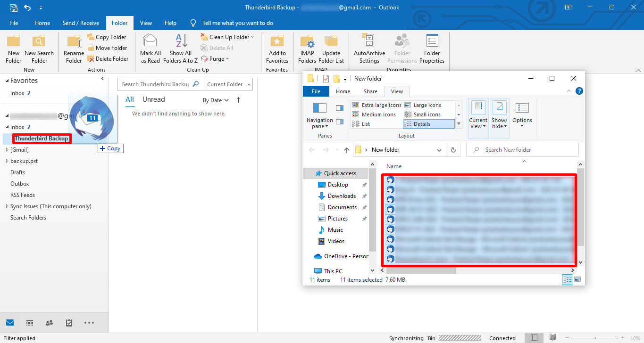Open People view in navigation bar
Image resolution: width=644 pixels, height=343 pixels.
point(49,323)
